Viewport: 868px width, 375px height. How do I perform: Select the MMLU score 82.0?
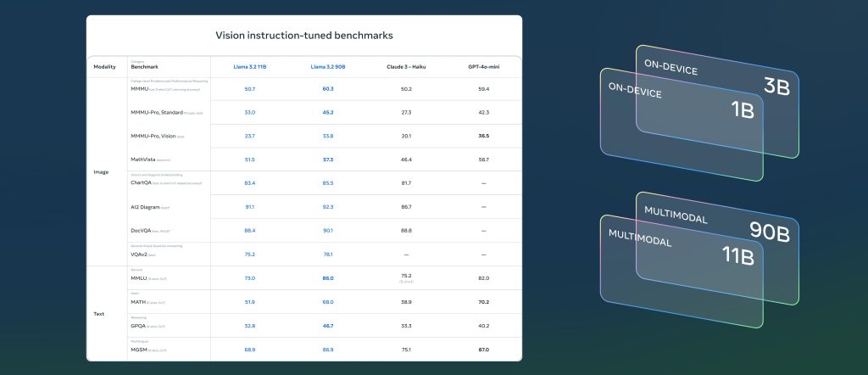pyautogui.click(x=484, y=278)
